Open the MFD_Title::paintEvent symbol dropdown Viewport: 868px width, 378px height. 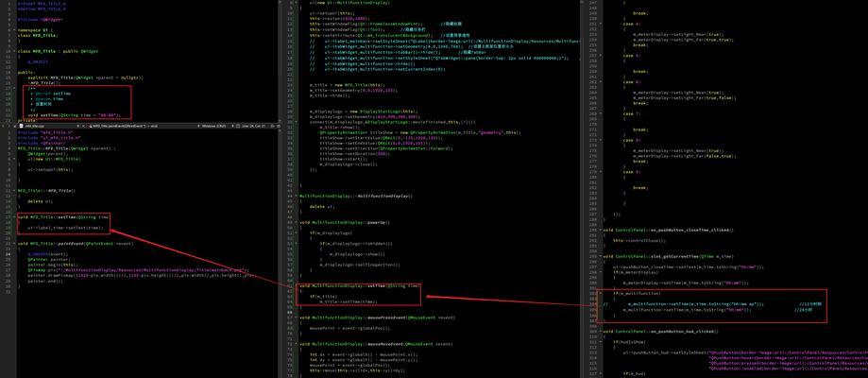[x=125, y=126]
